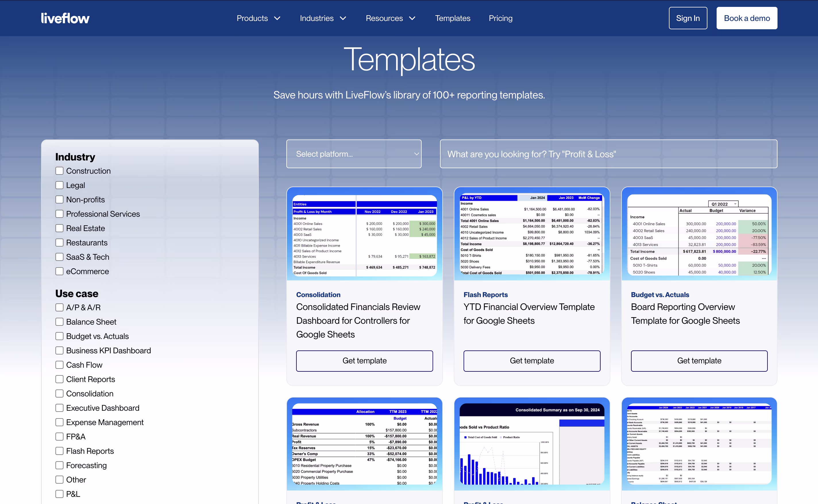The image size is (818, 504).
Task: Enable the Flash Reports checkbox
Action: (59, 451)
